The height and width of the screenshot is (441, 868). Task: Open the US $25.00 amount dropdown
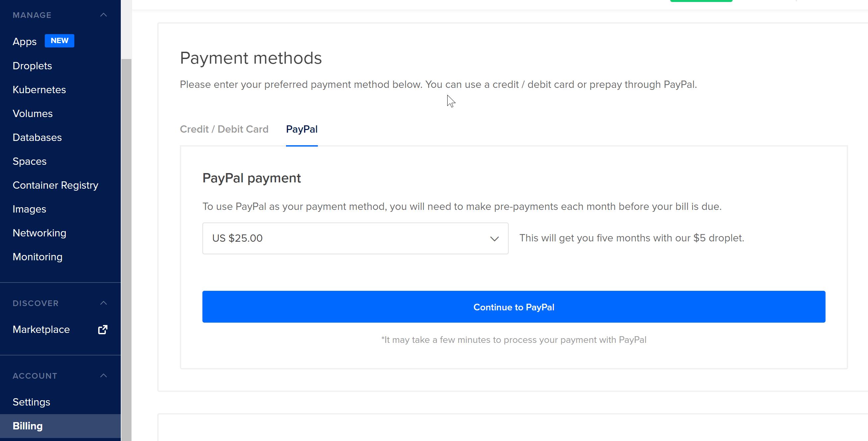pos(355,238)
